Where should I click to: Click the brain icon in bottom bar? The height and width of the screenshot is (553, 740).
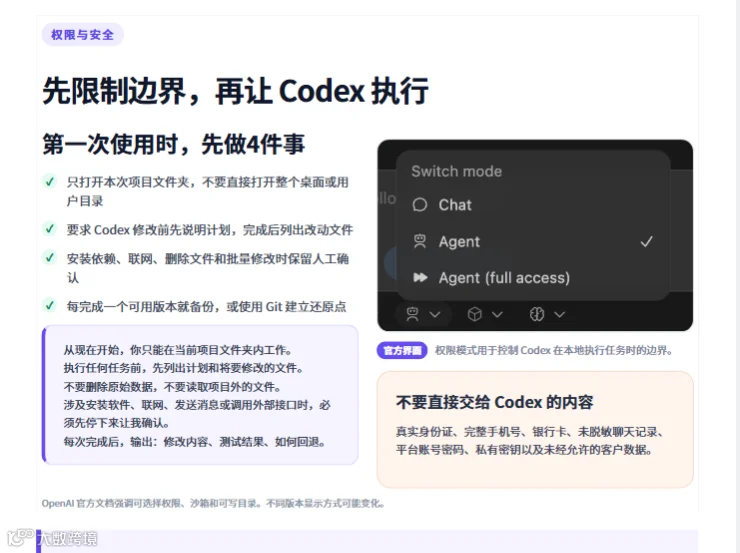pos(537,314)
